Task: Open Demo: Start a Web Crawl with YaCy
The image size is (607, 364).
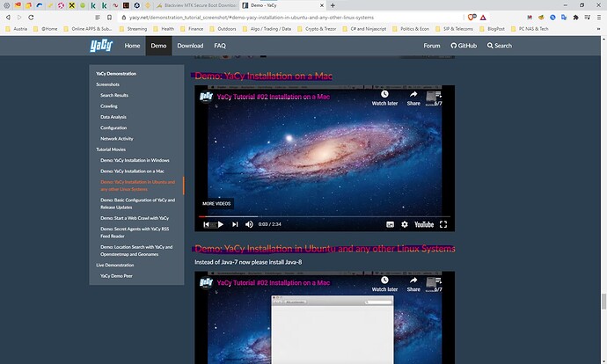Action: (x=135, y=218)
